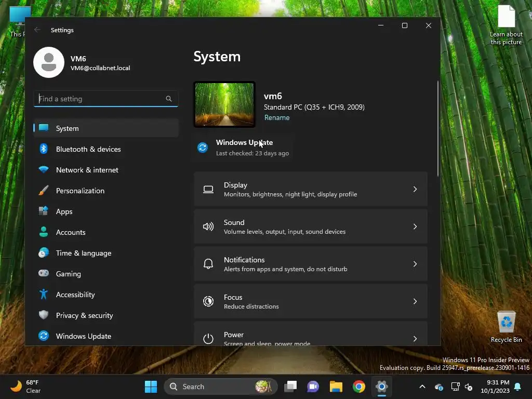Open Notifications settings card
Screen dimensions: 532x399
pyautogui.click(x=311, y=264)
